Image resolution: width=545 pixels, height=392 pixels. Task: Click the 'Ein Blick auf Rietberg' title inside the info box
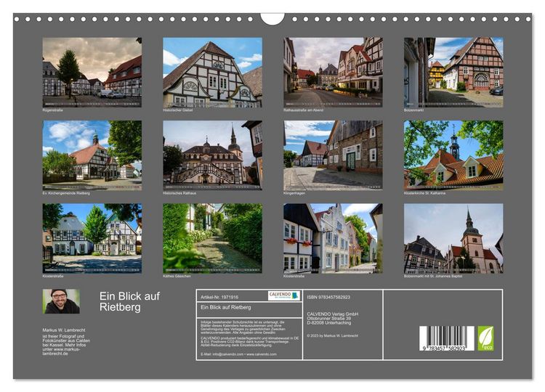pyautogui.click(x=225, y=307)
